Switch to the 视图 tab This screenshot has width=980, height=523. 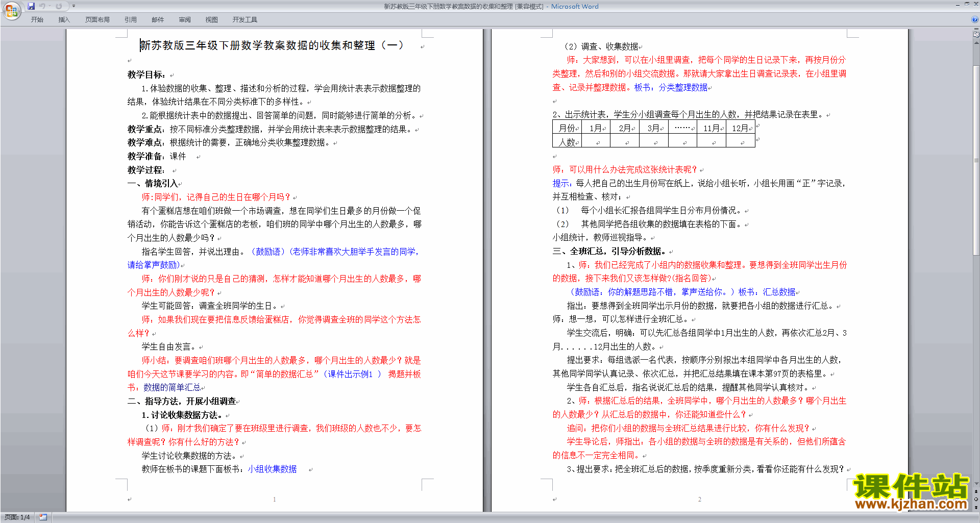pyautogui.click(x=212, y=19)
